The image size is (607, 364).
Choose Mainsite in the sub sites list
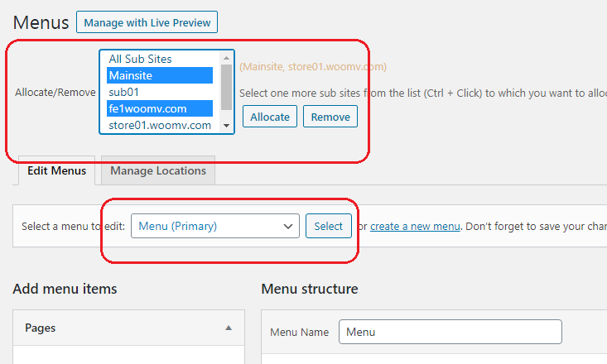[160, 75]
